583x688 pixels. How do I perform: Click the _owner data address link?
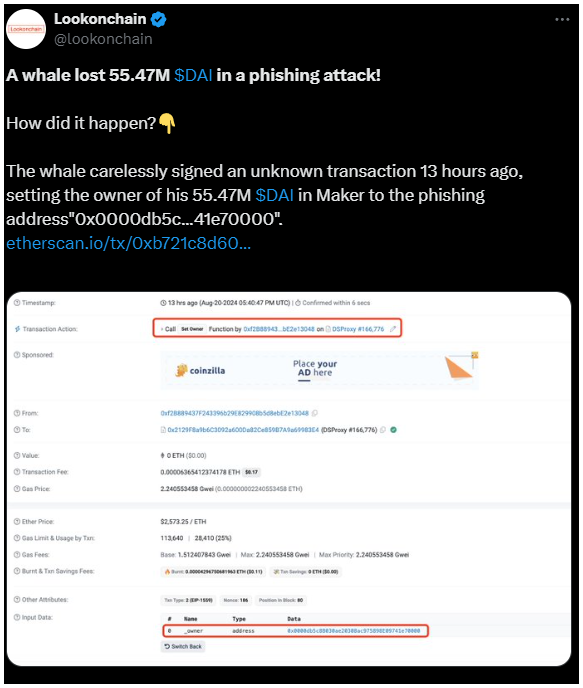coord(354,631)
